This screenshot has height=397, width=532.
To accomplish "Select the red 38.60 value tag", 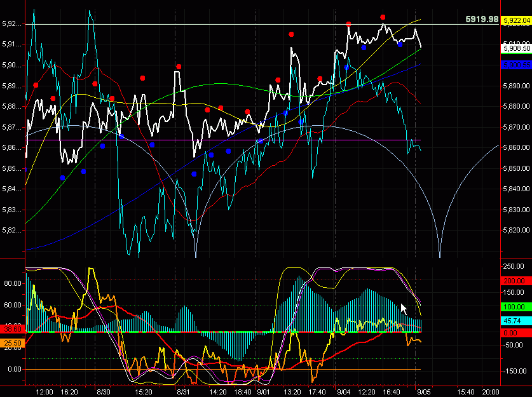I will pos(12,329).
